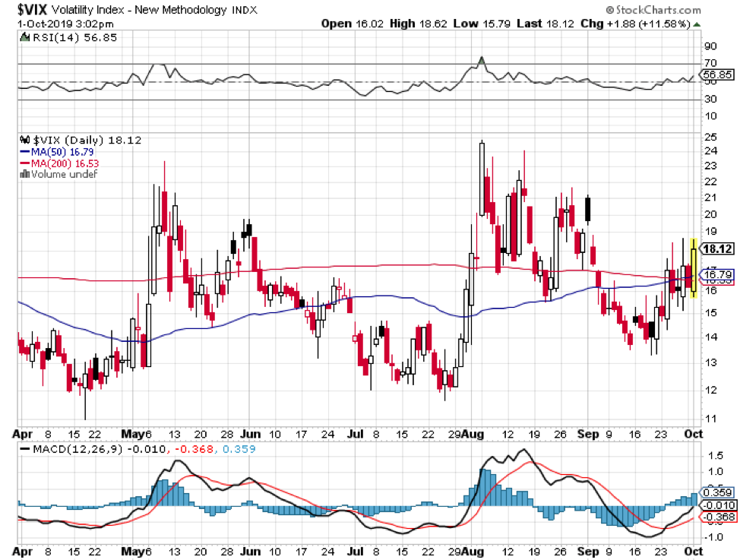740x560 pixels.
Task: Click the blue histogram value 0.359 in the legend
Action: tap(239, 449)
